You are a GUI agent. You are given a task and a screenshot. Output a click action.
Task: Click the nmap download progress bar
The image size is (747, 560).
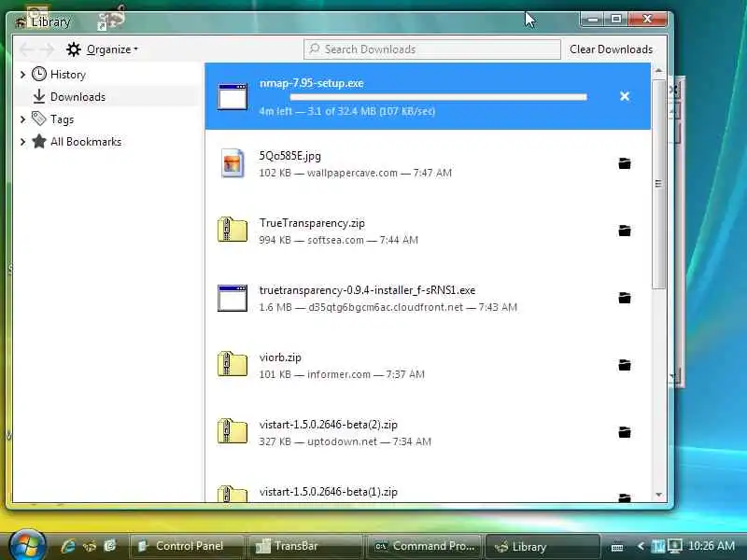point(438,97)
